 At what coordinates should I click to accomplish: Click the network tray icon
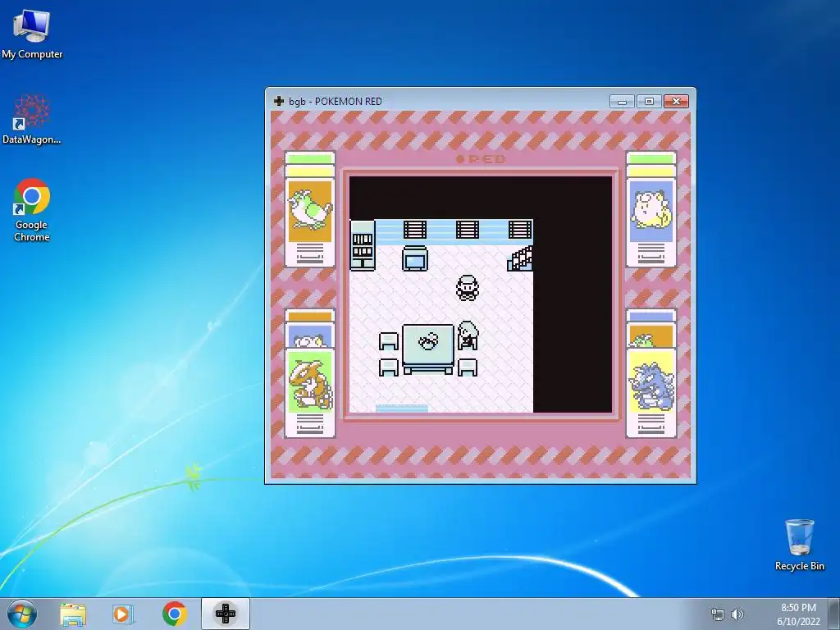click(717, 614)
